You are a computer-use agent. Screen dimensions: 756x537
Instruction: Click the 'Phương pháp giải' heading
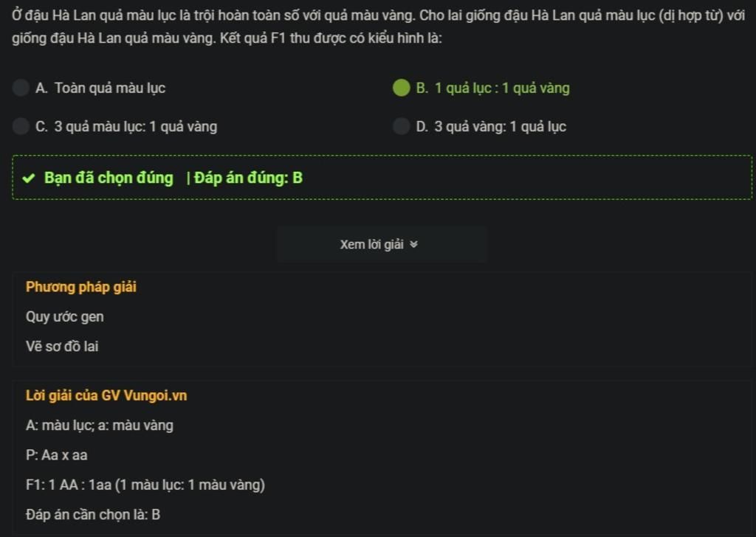[x=81, y=287]
